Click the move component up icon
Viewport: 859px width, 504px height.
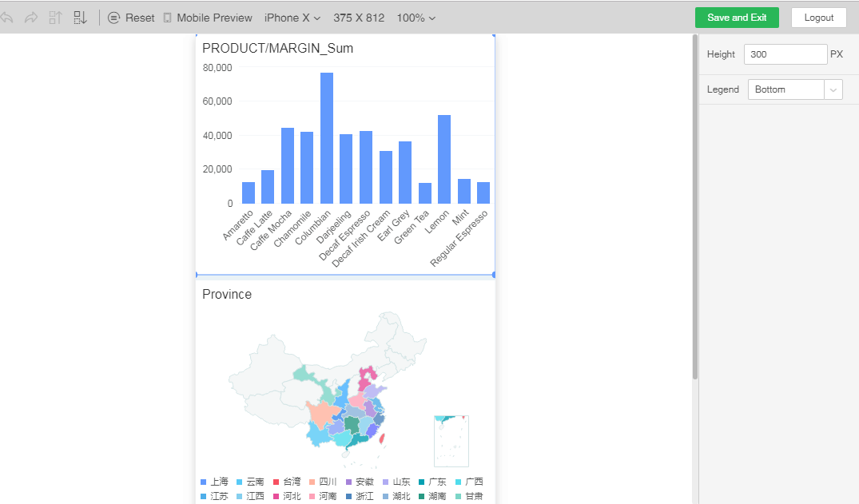(55, 18)
